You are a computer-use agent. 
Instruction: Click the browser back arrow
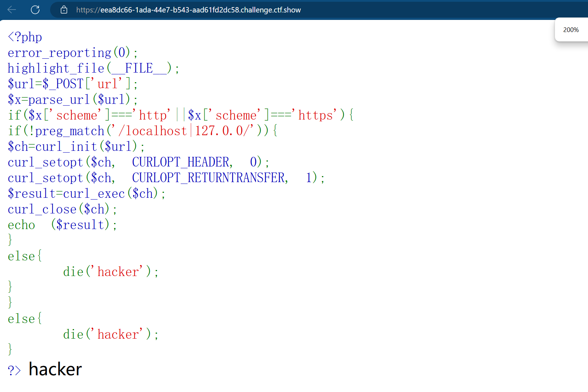click(x=12, y=10)
